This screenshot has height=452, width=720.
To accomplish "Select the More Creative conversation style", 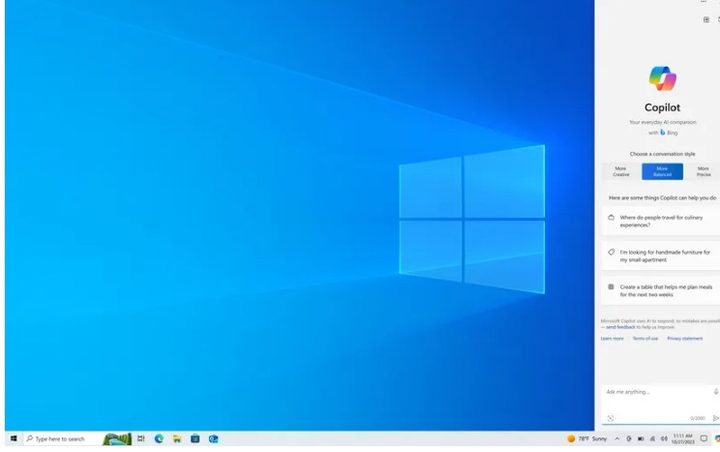I will (x=621, y=171).
